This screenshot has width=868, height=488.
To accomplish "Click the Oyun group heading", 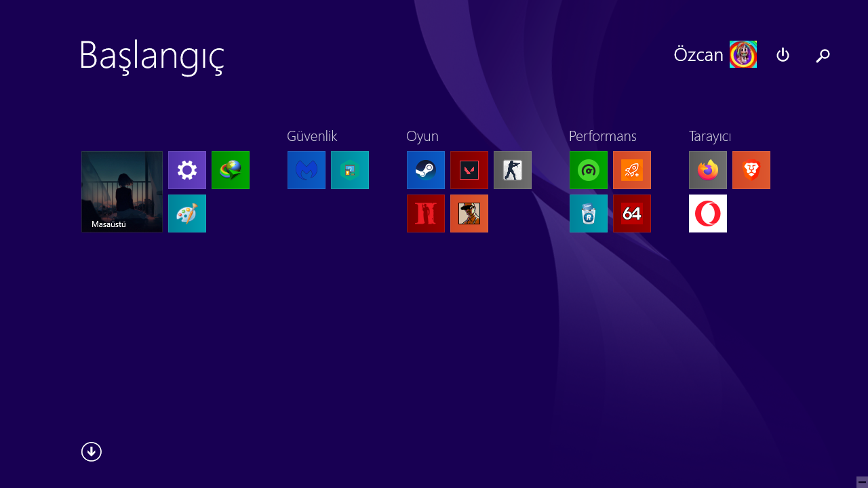I will [422, 136].
